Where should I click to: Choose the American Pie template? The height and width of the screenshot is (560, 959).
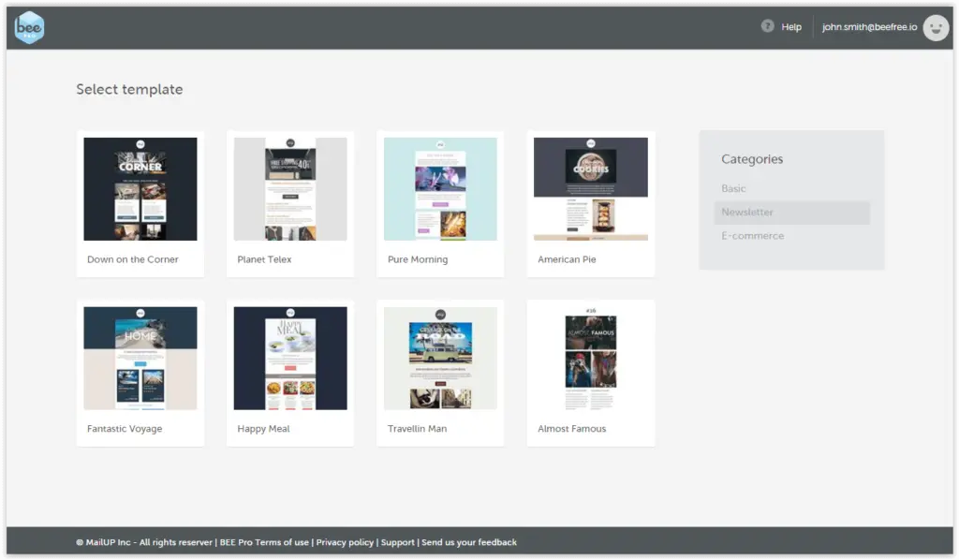coord(590,188)
